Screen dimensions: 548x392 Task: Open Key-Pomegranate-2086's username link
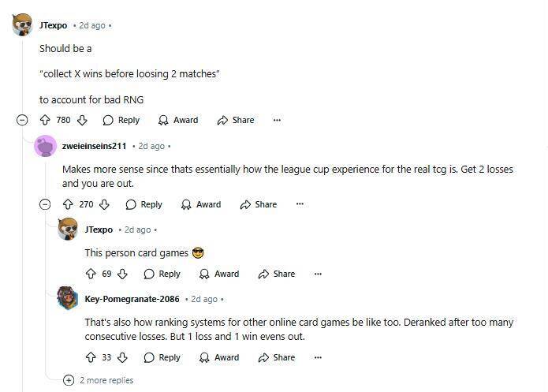[x=132, y=299]
